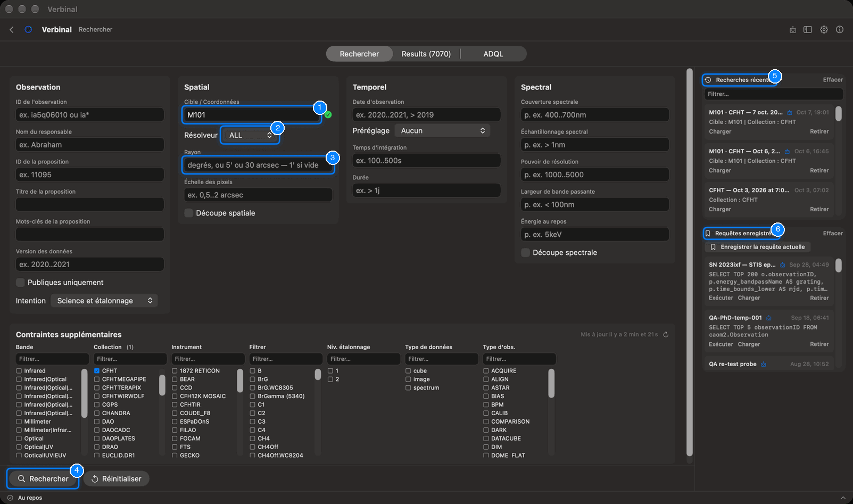The image size is (853, 504).
Task: Switch to the ADQL tab
Action: [493, 54]
